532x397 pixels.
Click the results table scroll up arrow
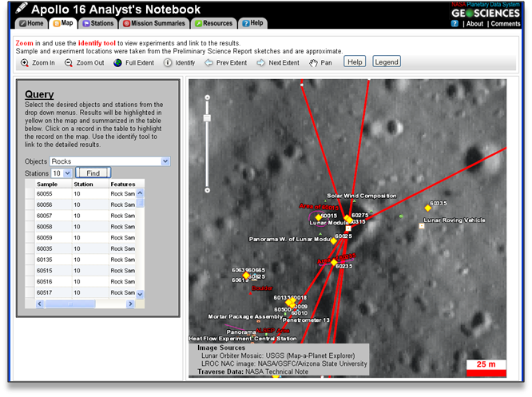tap(140, 193)
